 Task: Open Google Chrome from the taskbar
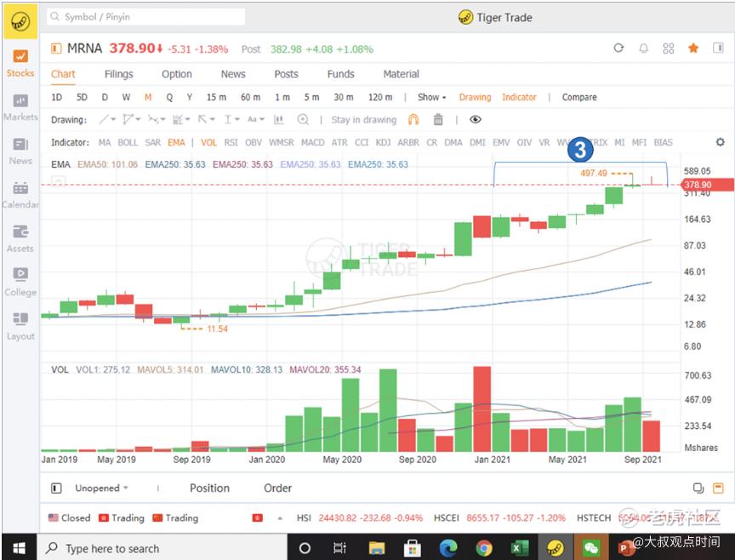484,548
